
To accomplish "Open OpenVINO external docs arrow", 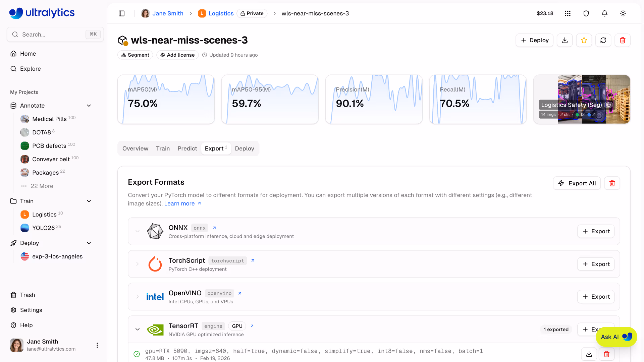I will (x=240, y=293).
